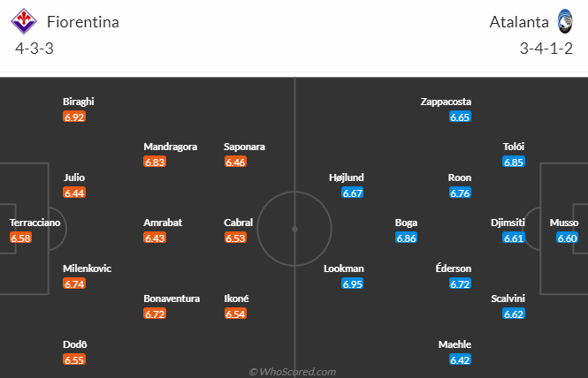Select Biraghi's 6.92 rating badge
588x378 pixels.
[x=74, y=117]
